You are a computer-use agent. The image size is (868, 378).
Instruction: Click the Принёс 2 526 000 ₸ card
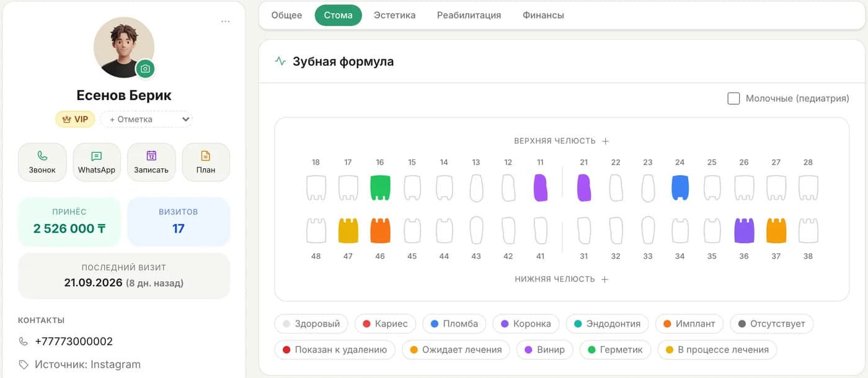[x=69, y=222]
